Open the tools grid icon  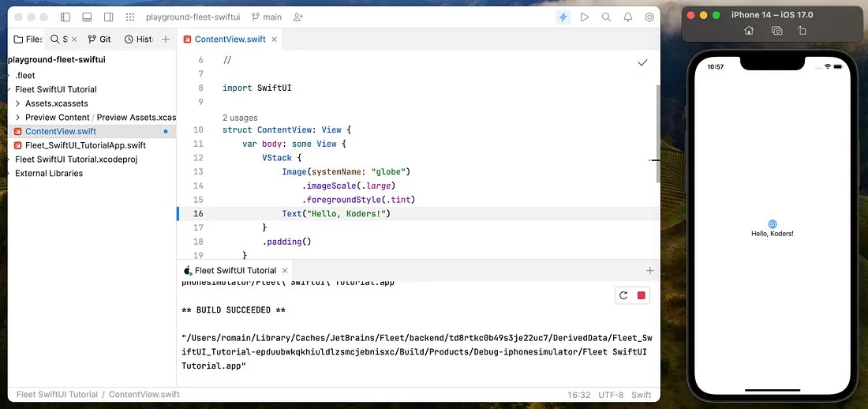(x=130, y=17)
